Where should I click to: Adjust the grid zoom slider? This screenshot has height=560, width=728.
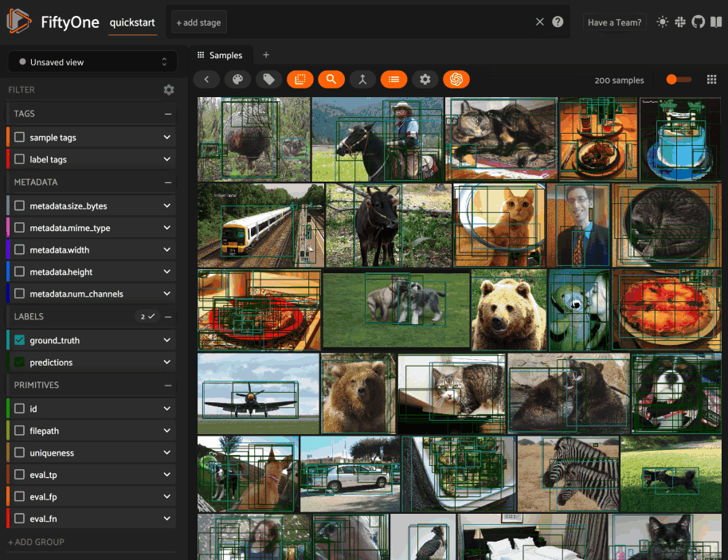tap(679, 80)
